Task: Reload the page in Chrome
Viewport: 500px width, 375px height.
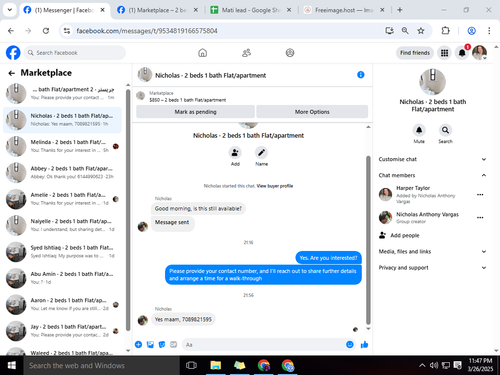Action: click(46, 31)
